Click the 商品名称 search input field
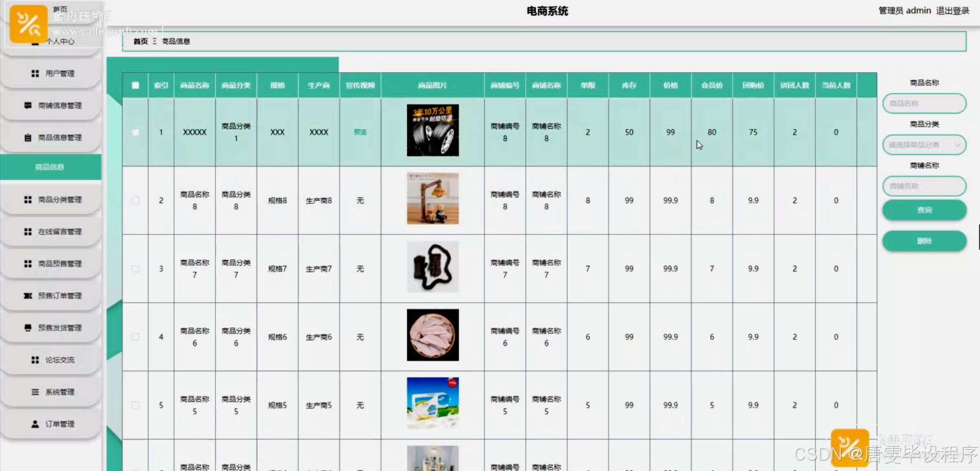 (x=924, y=103)
